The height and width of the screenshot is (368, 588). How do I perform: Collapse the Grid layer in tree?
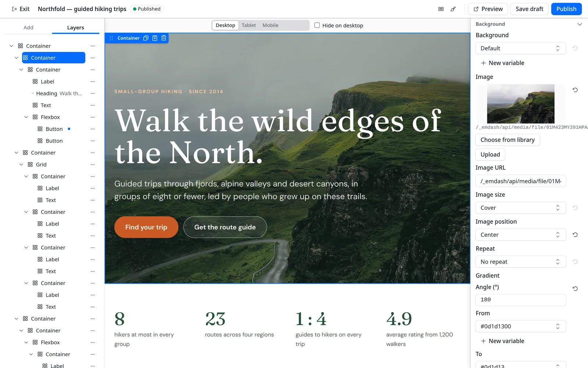coord(21,164)
